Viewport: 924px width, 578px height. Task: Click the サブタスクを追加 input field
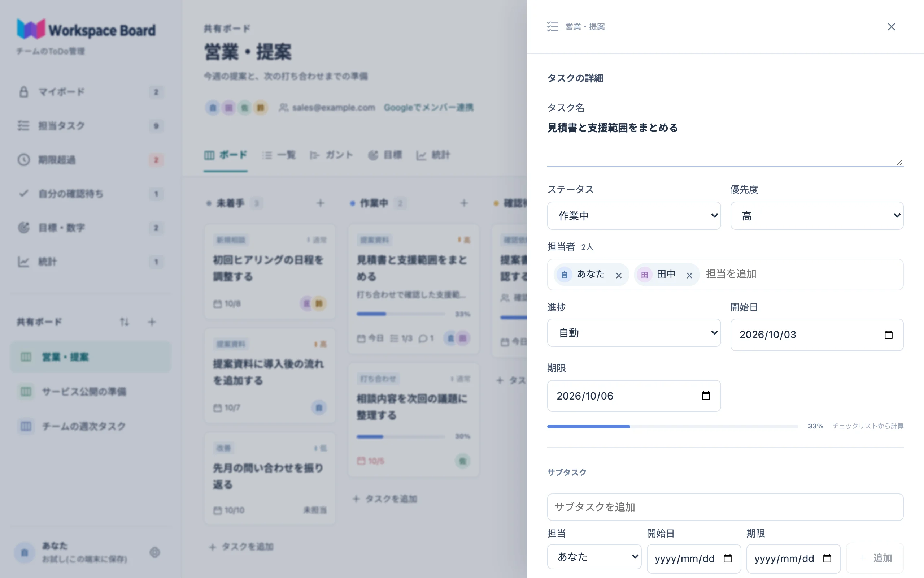[725, 507]
